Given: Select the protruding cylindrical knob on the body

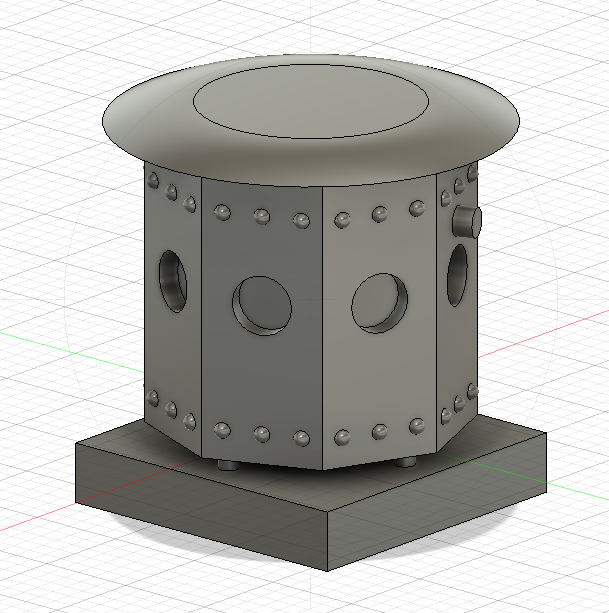Looking at the screenshot, I should (x=467, y=222).
